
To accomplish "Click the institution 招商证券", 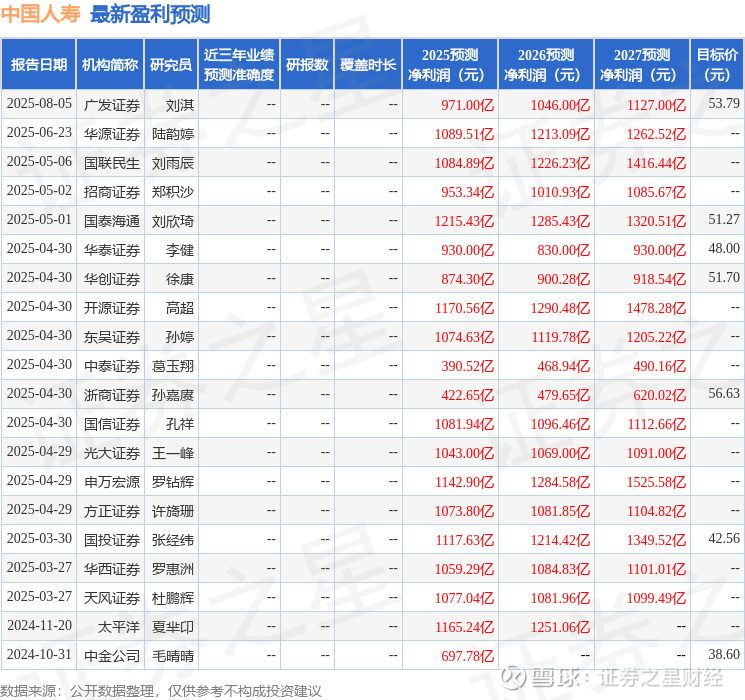I will click(x=112, y=192).
